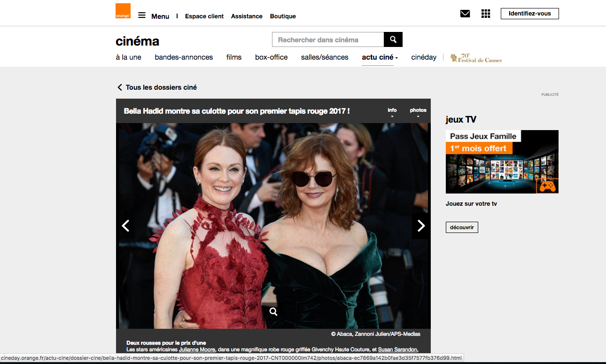Open the apps grid icon
This screenshot has height=364, width=606.
pyautogui.click(x=486, y=14)
